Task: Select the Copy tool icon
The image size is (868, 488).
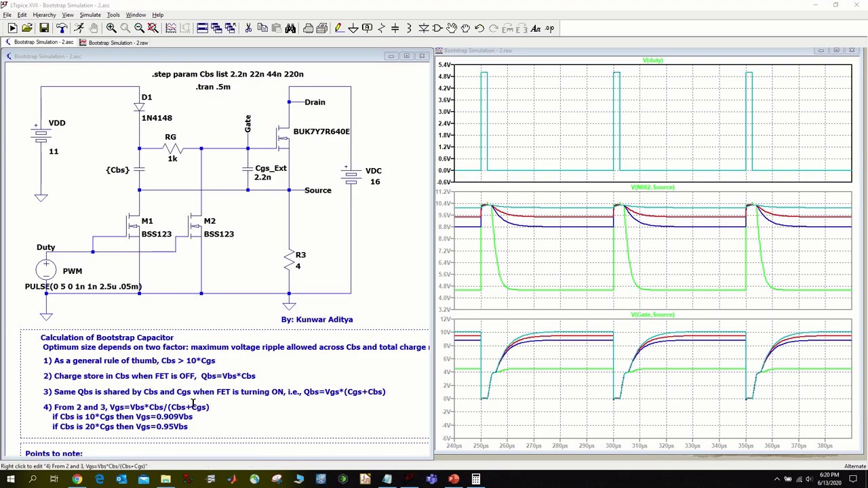Action: [x=262, y=28]
